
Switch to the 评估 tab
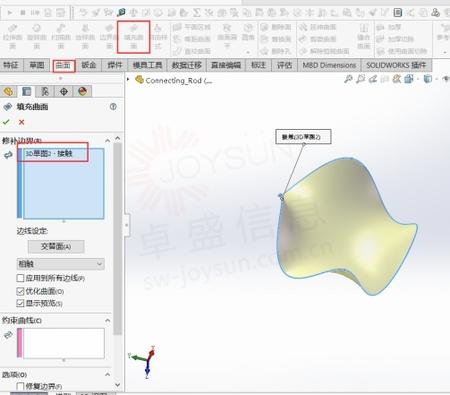284,65
